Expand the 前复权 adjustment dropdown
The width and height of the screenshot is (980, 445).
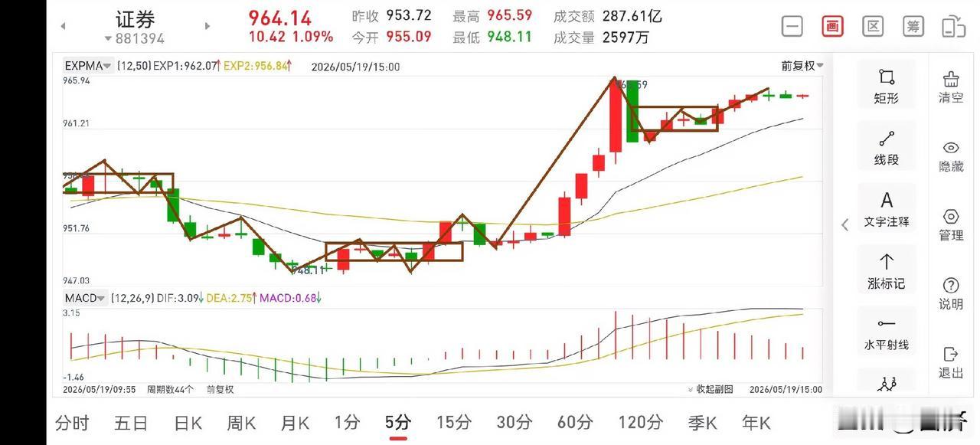tap(802, 66)
